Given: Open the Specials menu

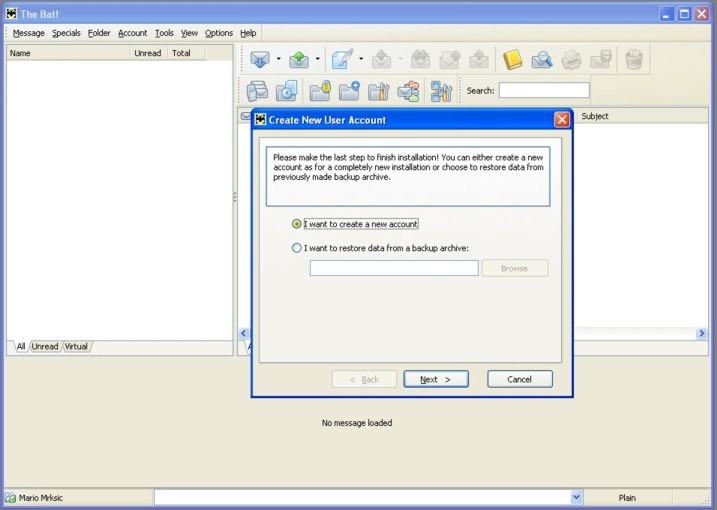Looking at the screenshot, I should (66, 33).
